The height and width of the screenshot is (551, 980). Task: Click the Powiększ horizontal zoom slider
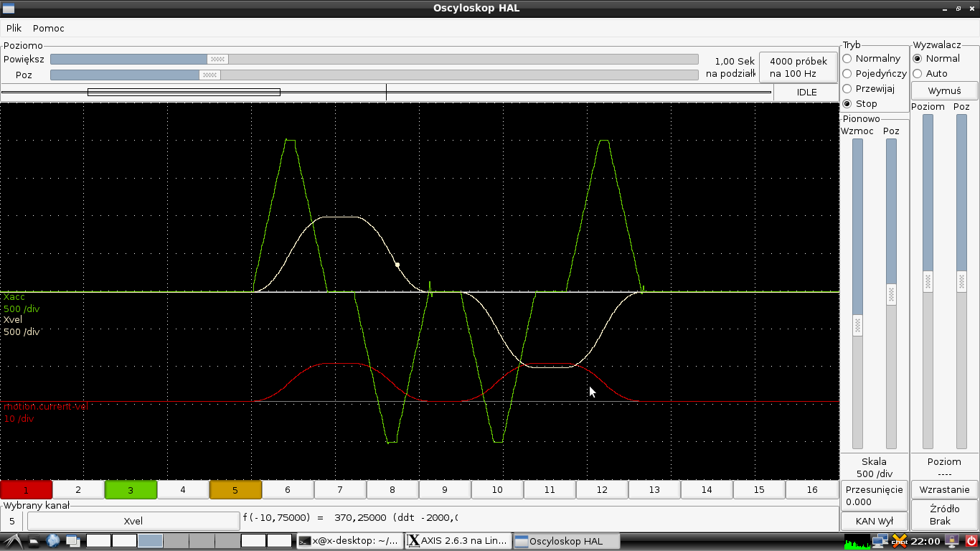(x=217, y=59)
